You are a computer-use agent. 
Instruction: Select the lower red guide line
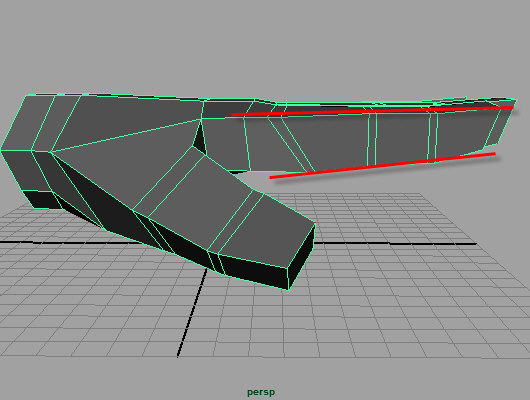pos(382,165)
